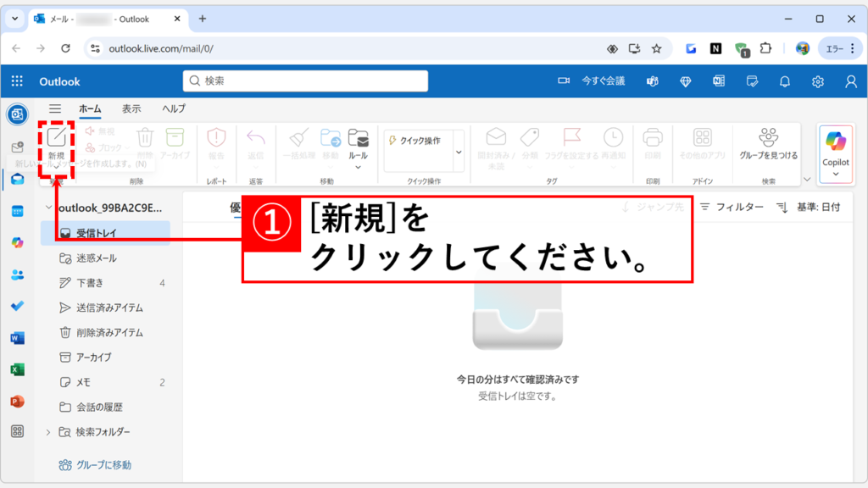Open My Day icon in header
Viewport: 868px width, 488px height.
point(752,81)
